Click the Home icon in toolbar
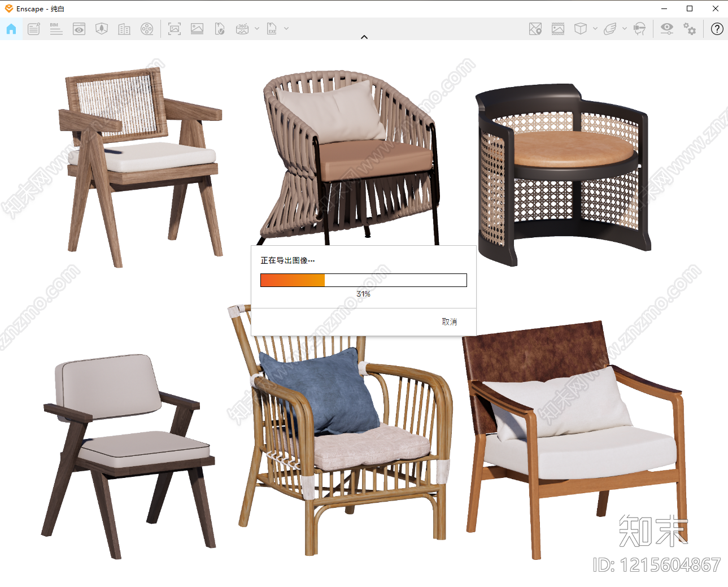 tap(11, 29)
